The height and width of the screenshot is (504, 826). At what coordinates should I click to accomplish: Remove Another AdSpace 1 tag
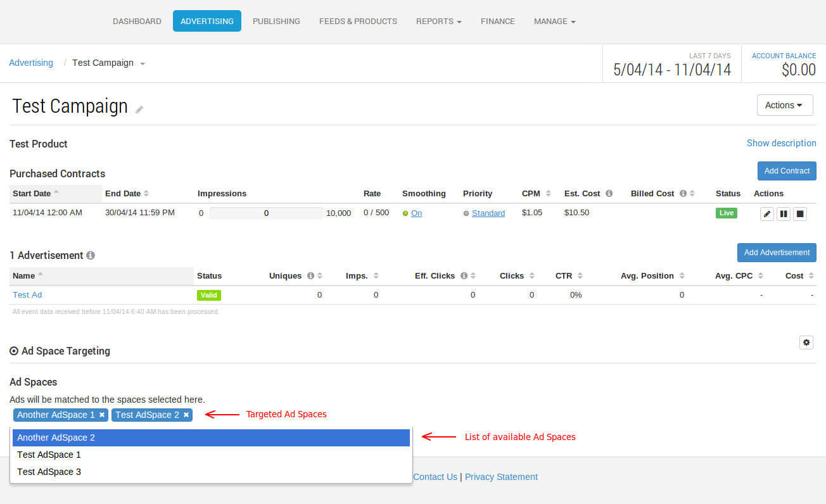(x=102, y=415)
